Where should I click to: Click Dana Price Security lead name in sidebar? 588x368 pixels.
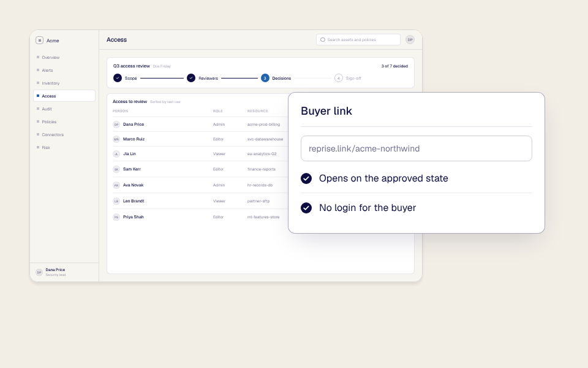point(56,272)
